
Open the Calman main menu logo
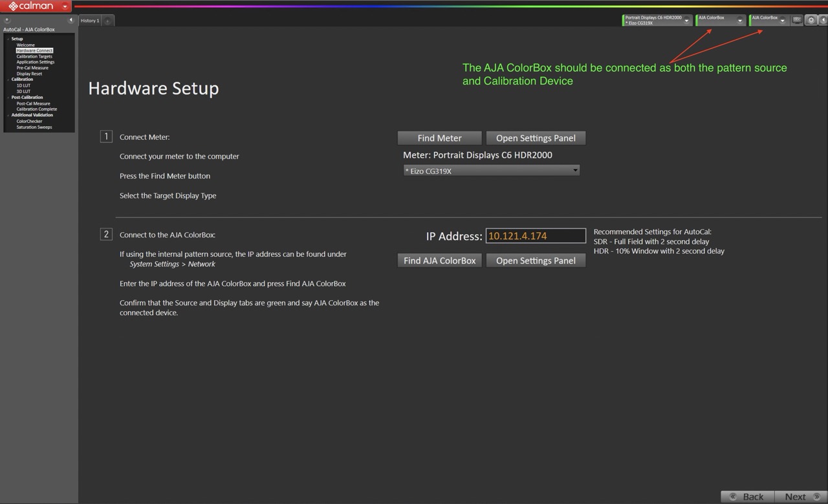pos(30,6)
